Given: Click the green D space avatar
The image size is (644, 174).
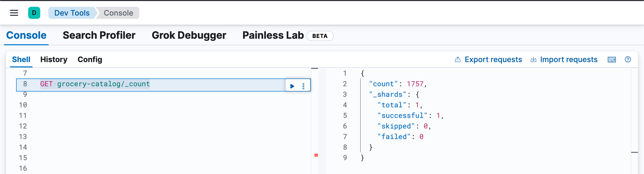Looking at the screenshot, I should [34, 13].
